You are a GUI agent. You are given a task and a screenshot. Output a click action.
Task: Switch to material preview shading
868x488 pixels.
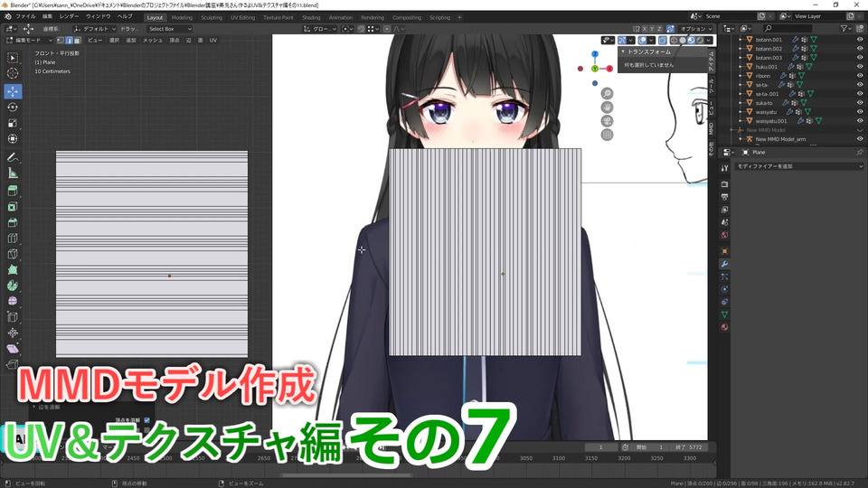click(691, 41)
